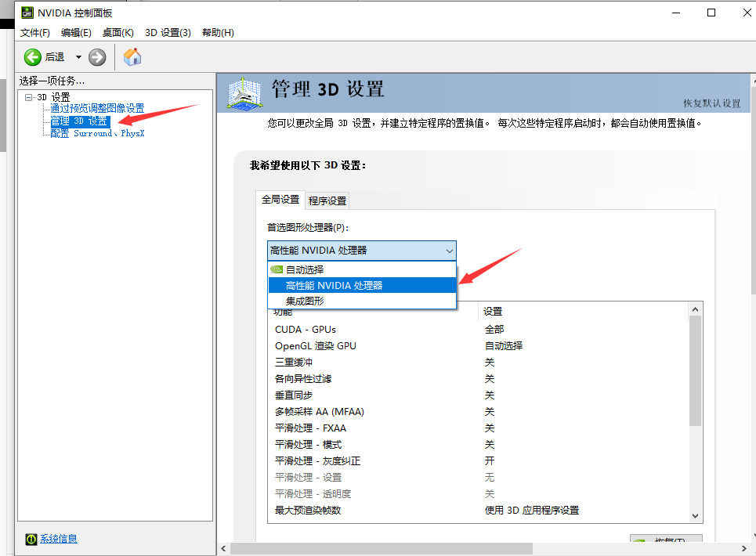This screenshot has height=556, width=756.
Task: Select the 多帧采样 AA (MFAA) row
Action: pyautogui.click(x=477, y=411)
